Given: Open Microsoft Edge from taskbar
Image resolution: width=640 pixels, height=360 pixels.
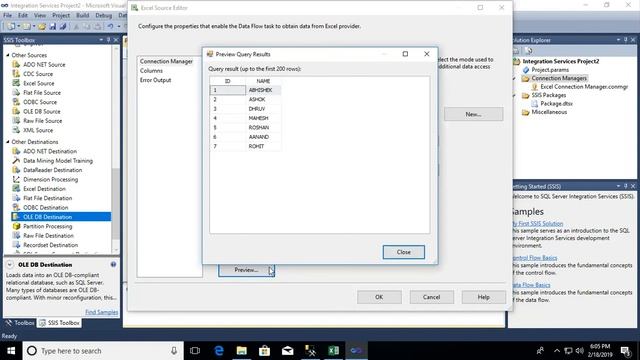Looking at the screenshot, I should pyautogui.click(x=219, y=351).
